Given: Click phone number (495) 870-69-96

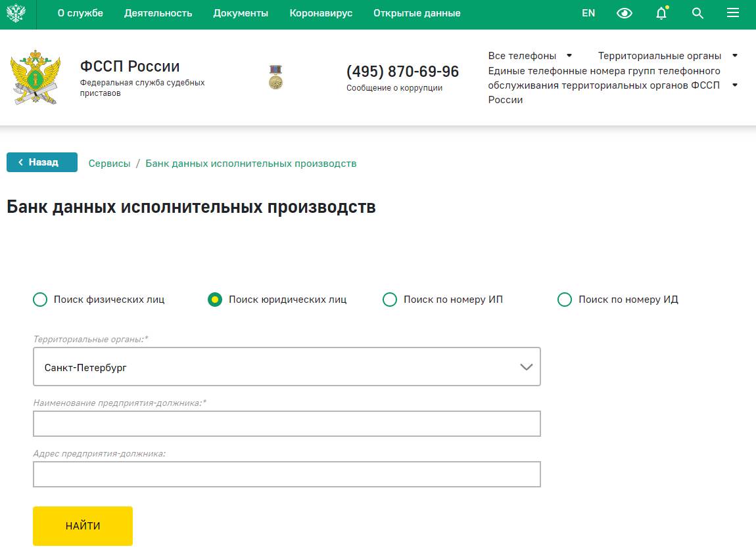Looking at the screenshot, I should tap(402, 72).
